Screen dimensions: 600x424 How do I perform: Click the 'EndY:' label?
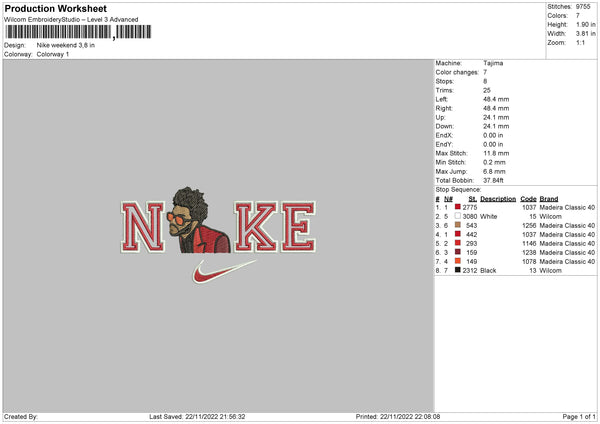444,144
